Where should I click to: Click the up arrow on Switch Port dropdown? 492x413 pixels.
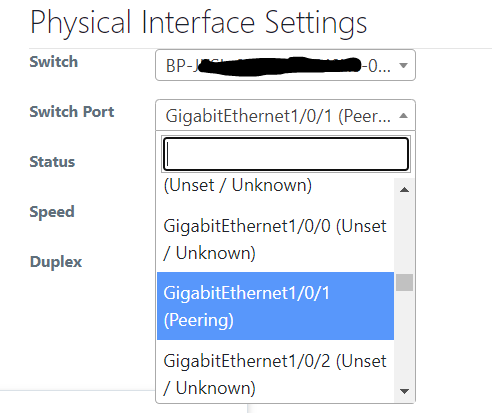point(404,116)
